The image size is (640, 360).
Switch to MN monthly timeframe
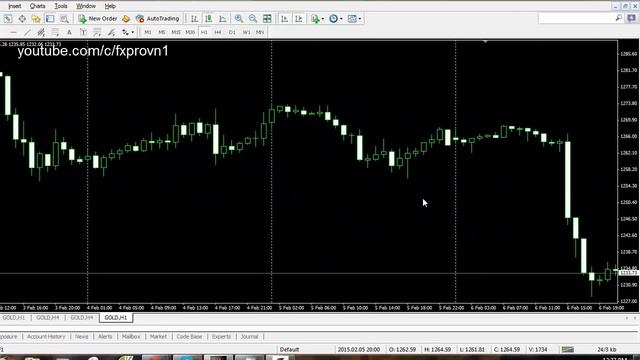point(260,32)
